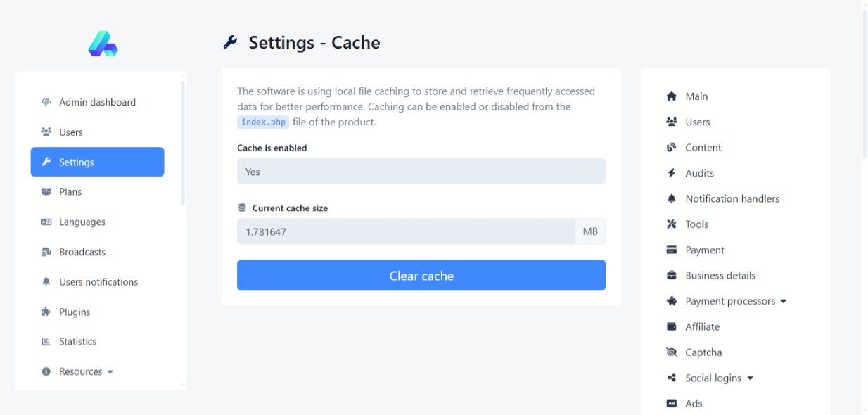
Task: Click the Admin dashboard fingerprint icon
Action: (46, 102)
